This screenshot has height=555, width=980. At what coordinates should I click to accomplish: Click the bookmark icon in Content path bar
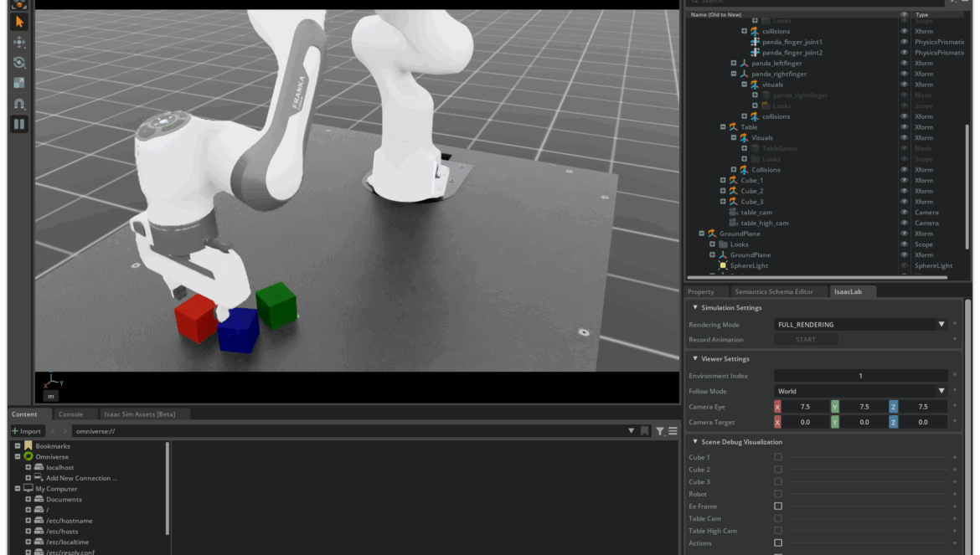click(x=644, y=431)
